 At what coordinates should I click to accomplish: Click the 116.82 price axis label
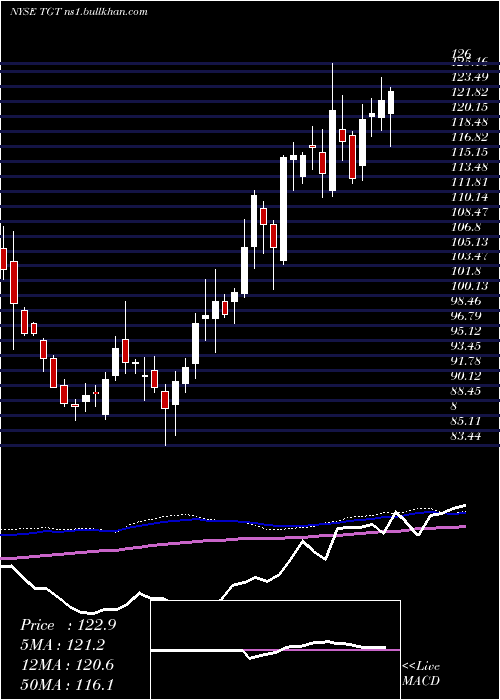(471, 137)
